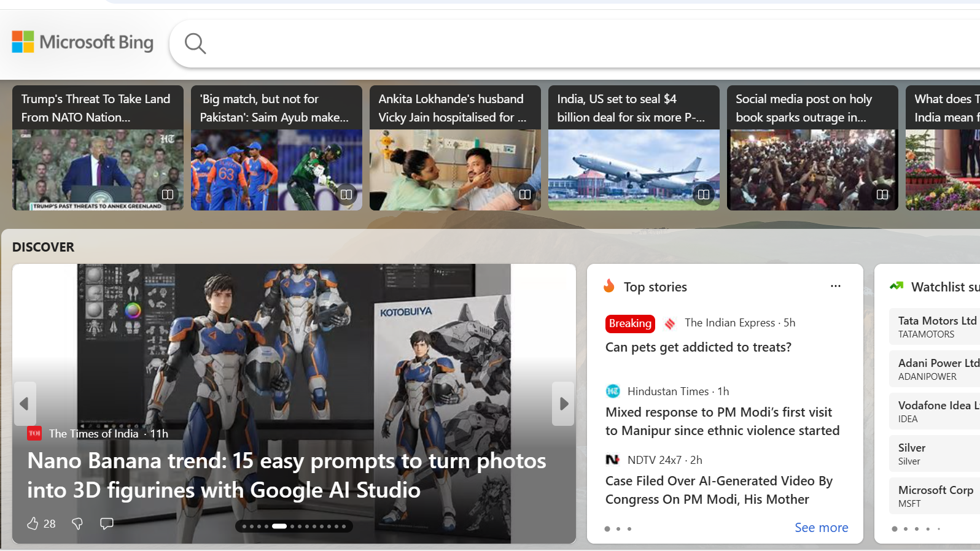Like the Nano Banana trend article
This screenshot has width=980, height=551.
pos(33,523)
